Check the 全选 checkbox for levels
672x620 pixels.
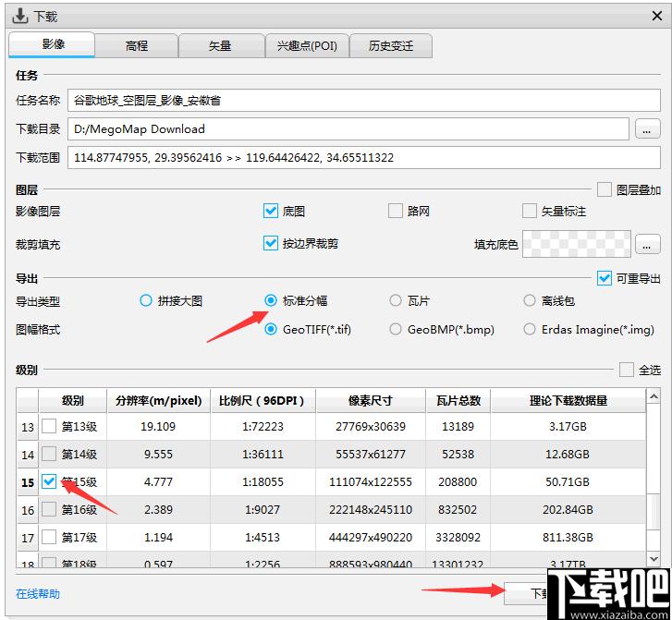pos(627,370)
